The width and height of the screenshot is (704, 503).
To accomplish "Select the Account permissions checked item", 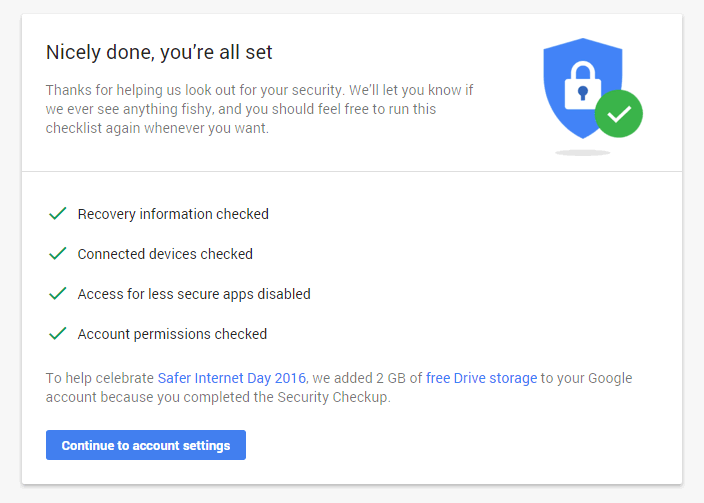I will click(172, 334).
